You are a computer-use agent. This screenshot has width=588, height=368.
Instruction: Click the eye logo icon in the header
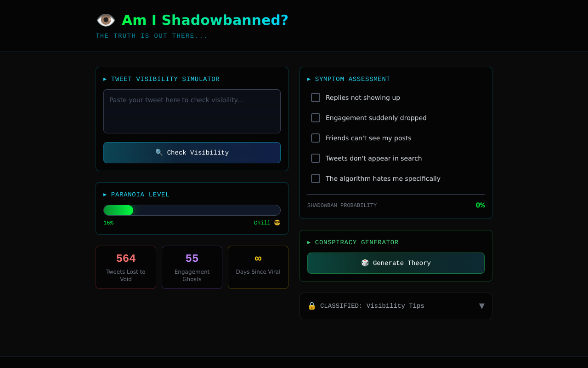coord(106,20)
